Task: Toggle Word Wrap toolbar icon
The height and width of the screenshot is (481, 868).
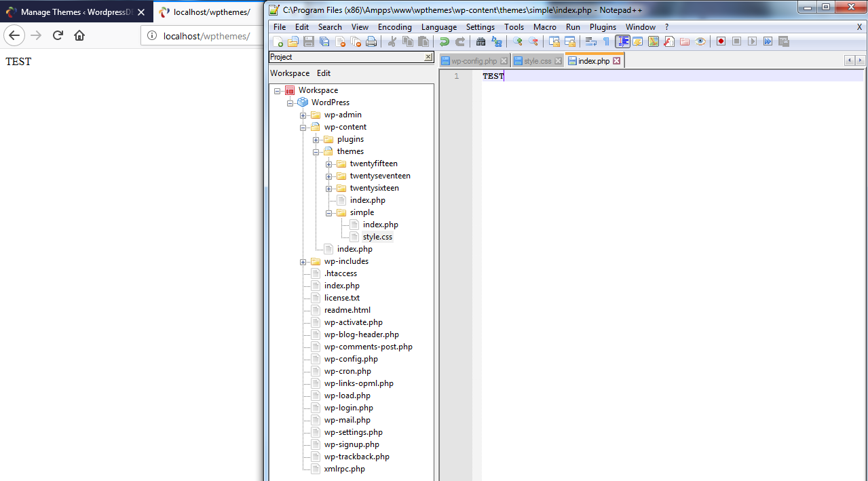Action: [590, 41]
